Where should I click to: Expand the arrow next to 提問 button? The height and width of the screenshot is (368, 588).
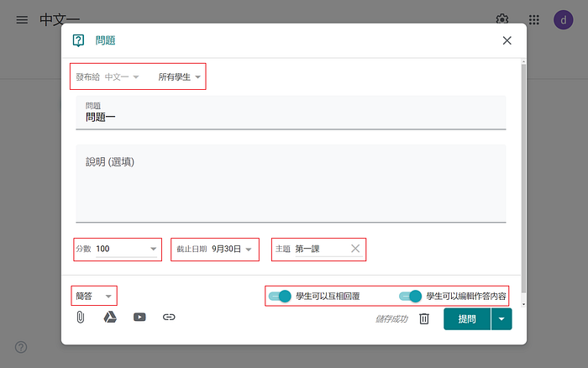501,319
